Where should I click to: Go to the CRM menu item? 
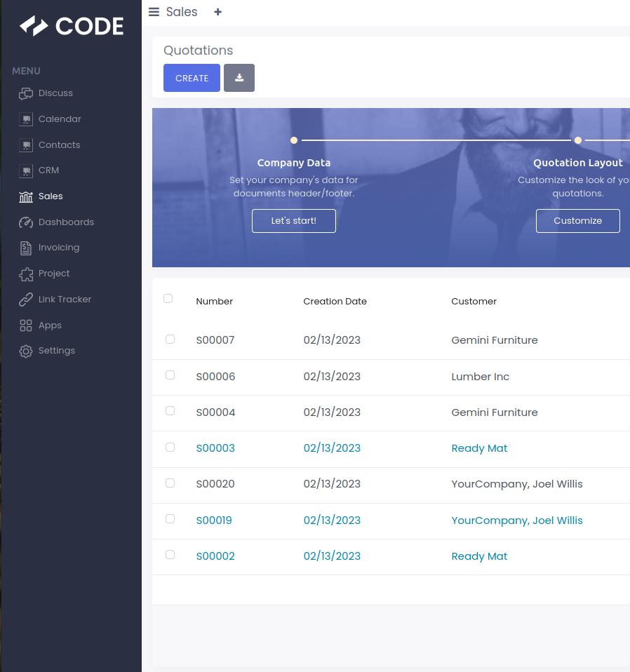coord(48,170)
